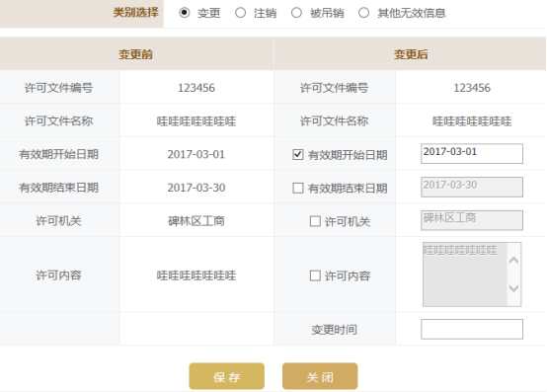This screenshot has height=392, width=547.
Task: Click the 类别选择 label
Action: tap(135, 13)
